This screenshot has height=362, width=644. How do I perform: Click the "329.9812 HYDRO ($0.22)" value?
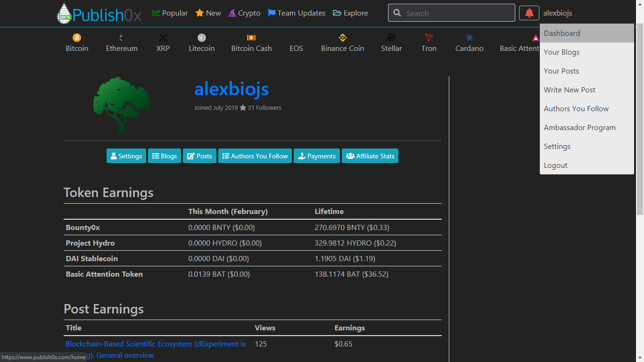(355, 243)
